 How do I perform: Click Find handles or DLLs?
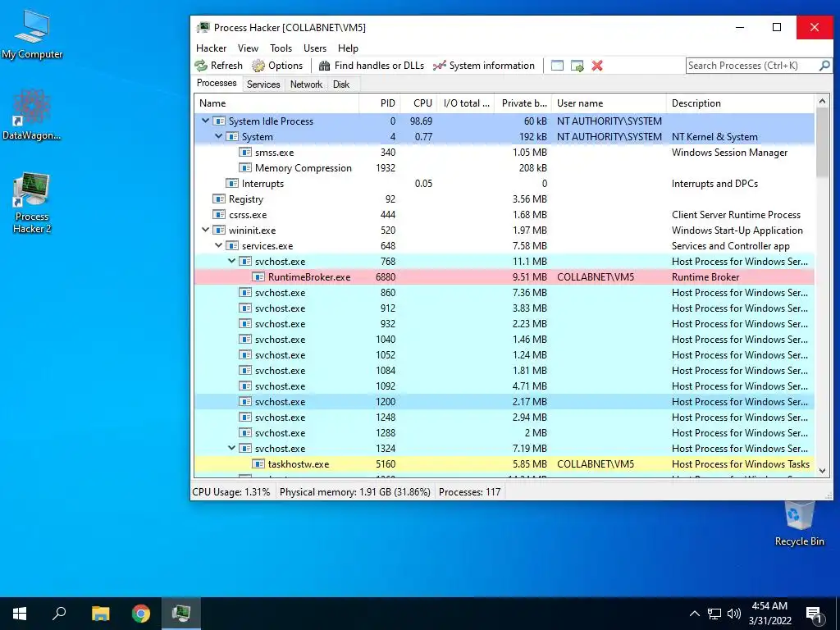pyautogui.click(x=372, y=66)
